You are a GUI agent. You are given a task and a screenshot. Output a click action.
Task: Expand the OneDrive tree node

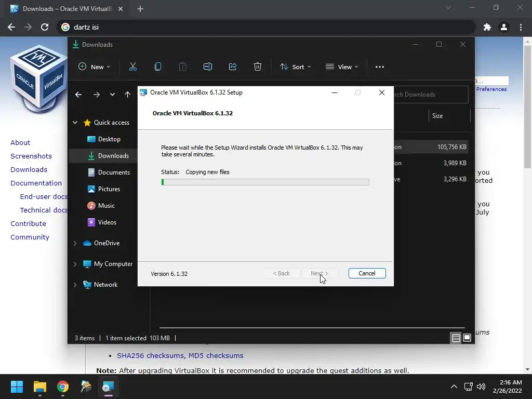pos(75,243)
